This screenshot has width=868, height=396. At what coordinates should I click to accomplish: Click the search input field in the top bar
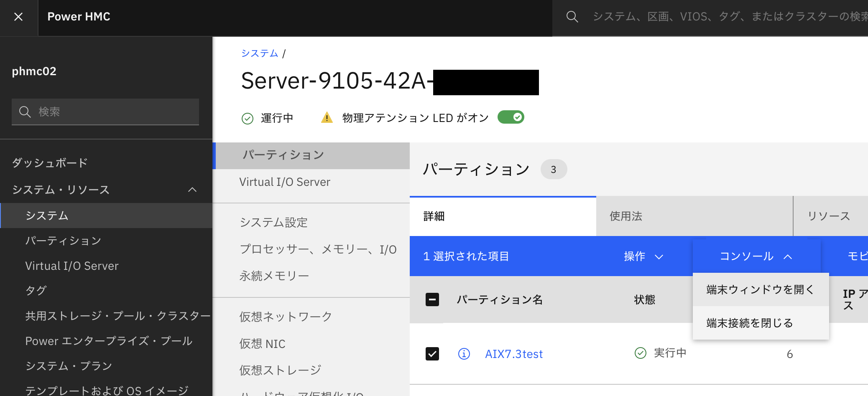coord(711,17)
